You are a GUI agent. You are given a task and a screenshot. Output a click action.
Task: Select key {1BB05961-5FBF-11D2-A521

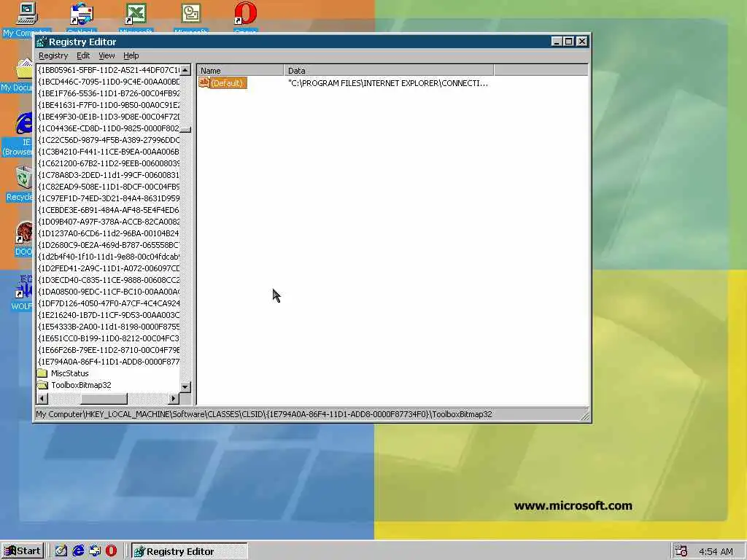(x=109, y=70)
